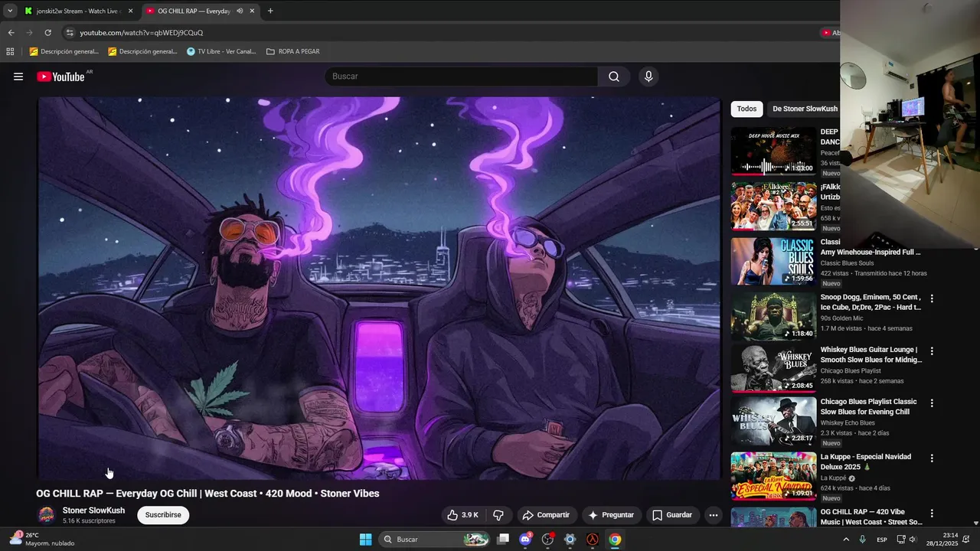
Task: Open Whiskey Blues 2:08:45 thumbnail
Action: click(773, 368)
